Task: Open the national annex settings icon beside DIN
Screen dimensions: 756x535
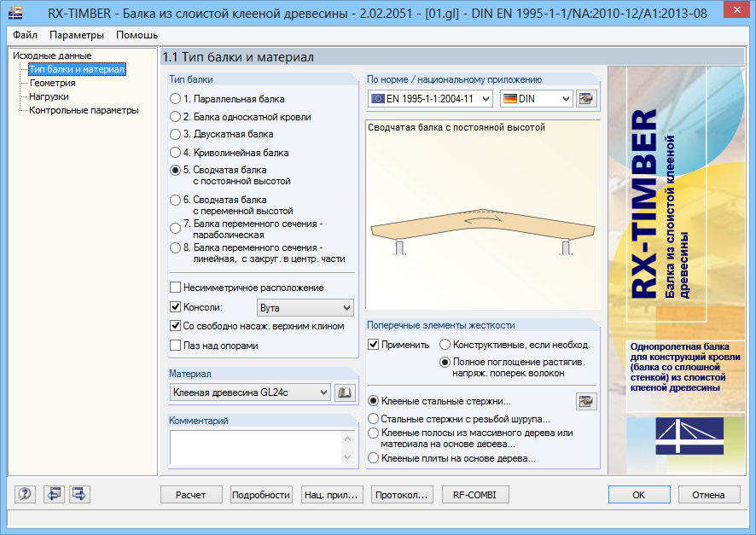Action: coord(586,99)
